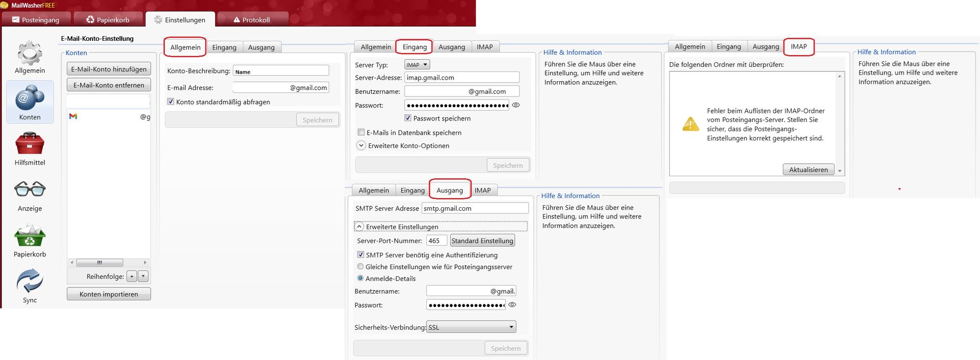Click the SMTP Server Adresse field
This screenshot has height=360, width=980.
(475, 208)
